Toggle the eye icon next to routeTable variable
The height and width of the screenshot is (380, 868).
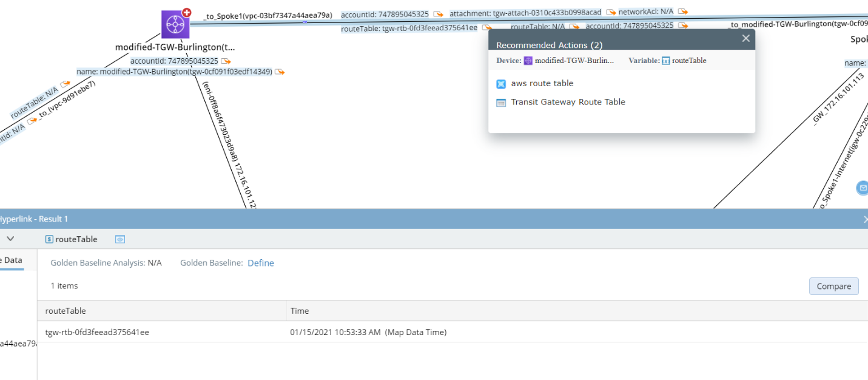click(119, 239)
